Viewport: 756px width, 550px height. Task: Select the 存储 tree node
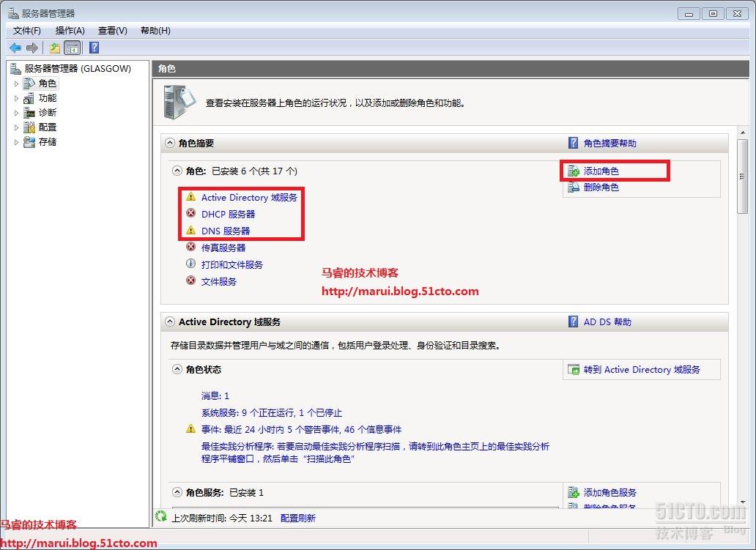(48, 142)
